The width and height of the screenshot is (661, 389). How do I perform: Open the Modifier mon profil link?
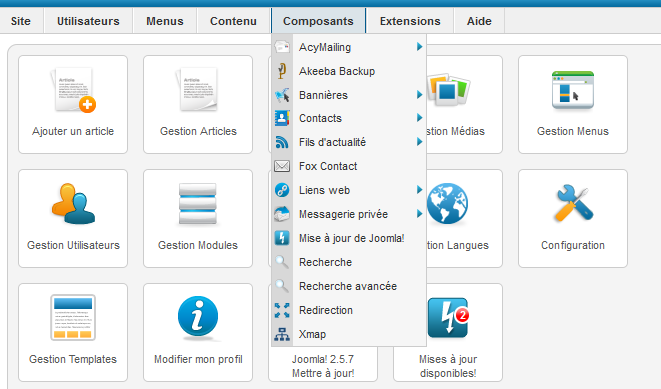pos(198,359)
